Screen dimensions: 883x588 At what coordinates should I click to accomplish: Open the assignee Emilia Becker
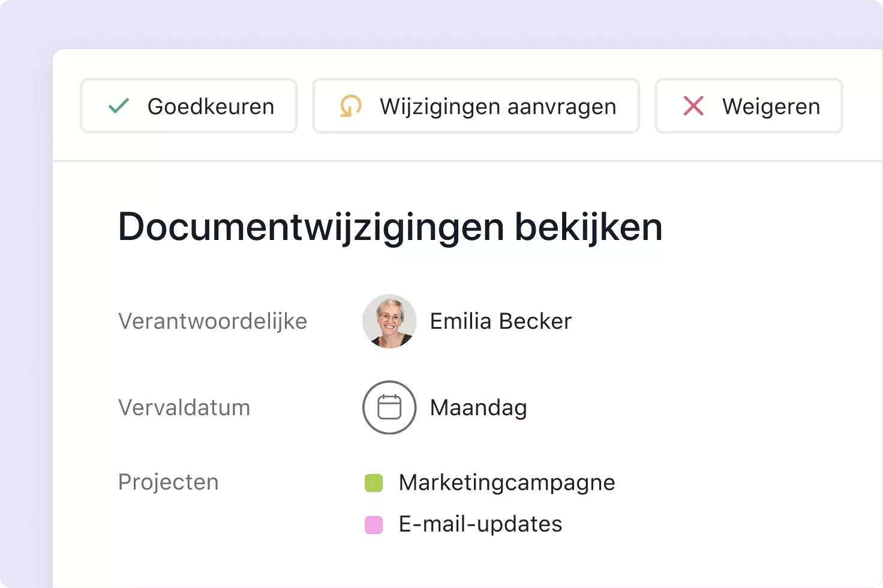[x=500, y=321]
